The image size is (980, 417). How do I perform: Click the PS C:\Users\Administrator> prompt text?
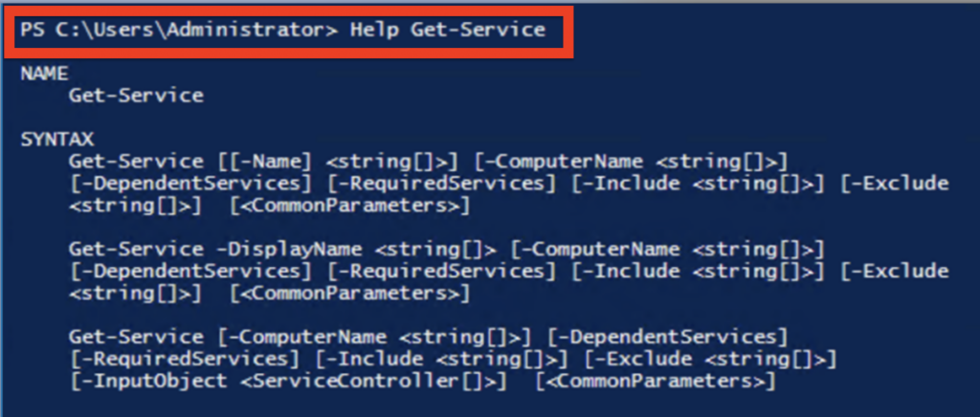point(179,30)
